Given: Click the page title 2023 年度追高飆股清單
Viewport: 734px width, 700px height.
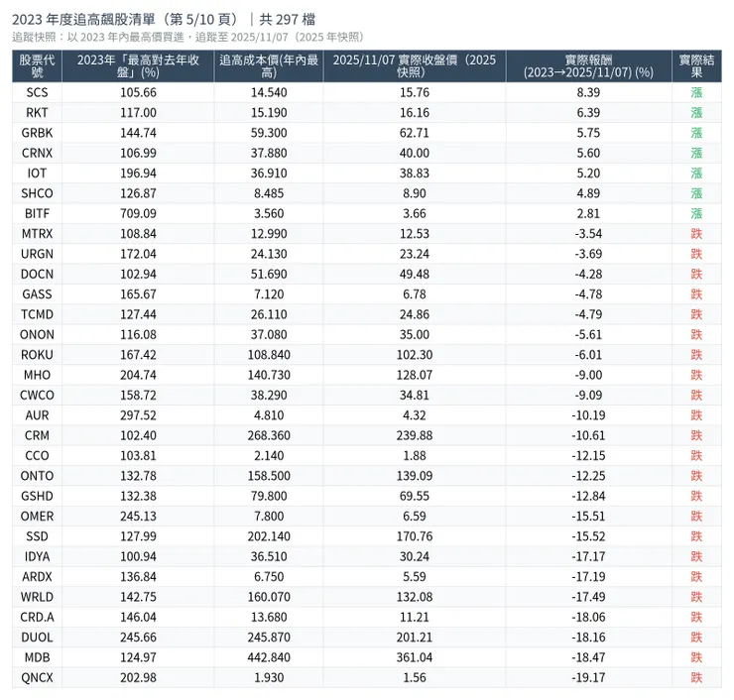Looking at the screenshot, I should click(x=122, y=18).
